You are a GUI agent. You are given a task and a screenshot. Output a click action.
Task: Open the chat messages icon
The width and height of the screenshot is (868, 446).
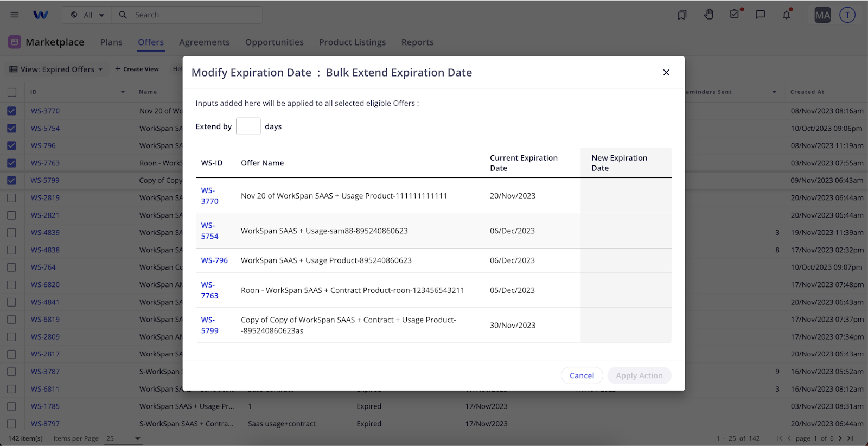(x=761, y=15)
